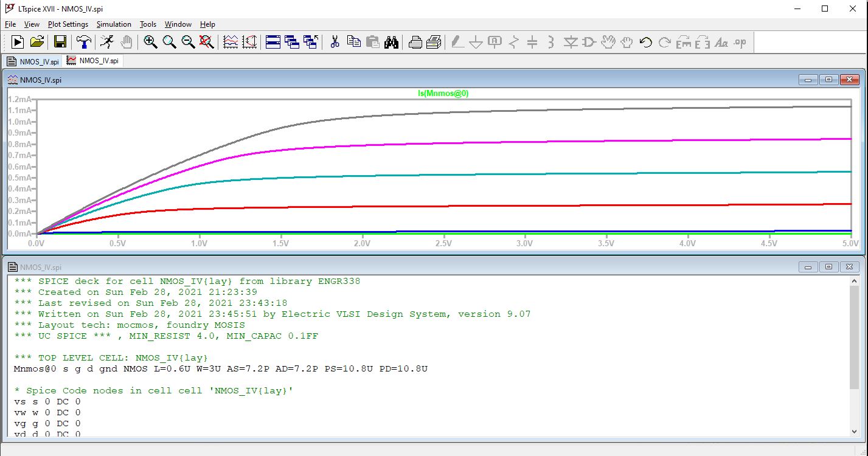Open the Simulation menu
The image size is (868, 456).
pyautogui.click(x=114, y=24)
